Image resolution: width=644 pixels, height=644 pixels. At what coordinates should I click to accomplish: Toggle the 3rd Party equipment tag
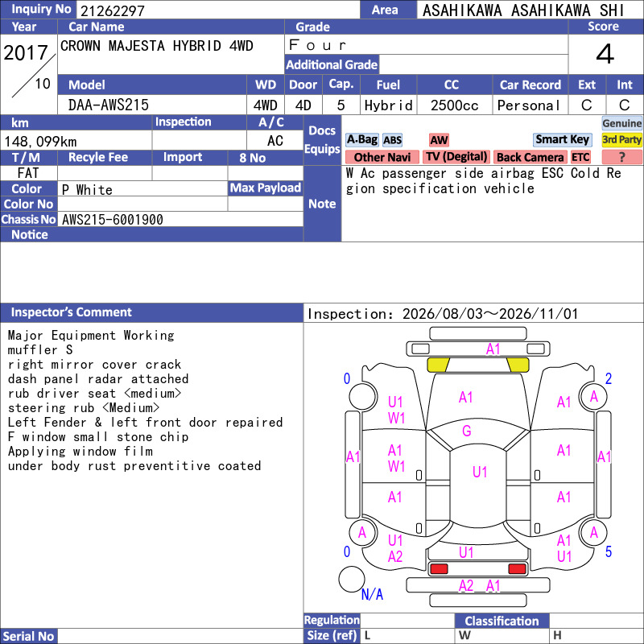[621, 139]
